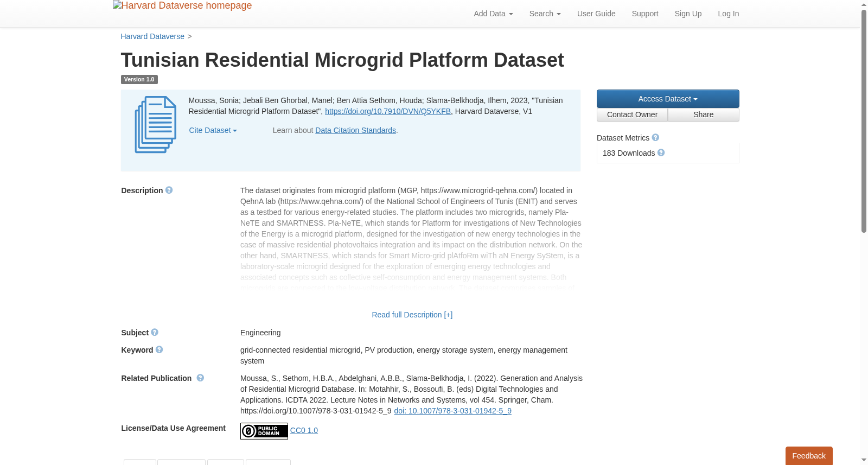868x465 pixels.
Task: Open the dataset DOI link Q5YKFB
Action: point(388,111)
